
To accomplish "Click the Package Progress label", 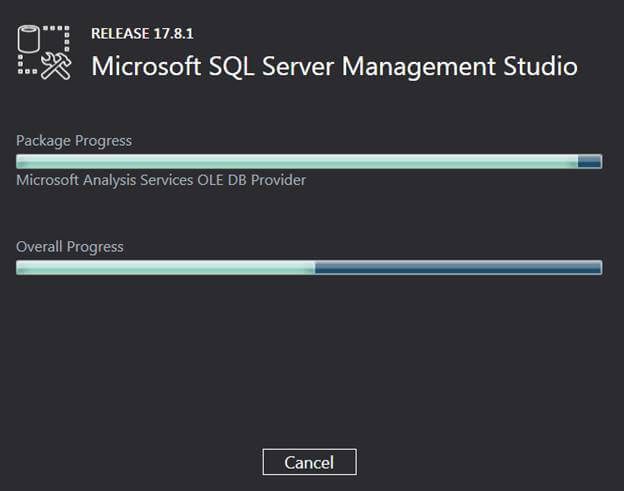I will coord(74,141).
